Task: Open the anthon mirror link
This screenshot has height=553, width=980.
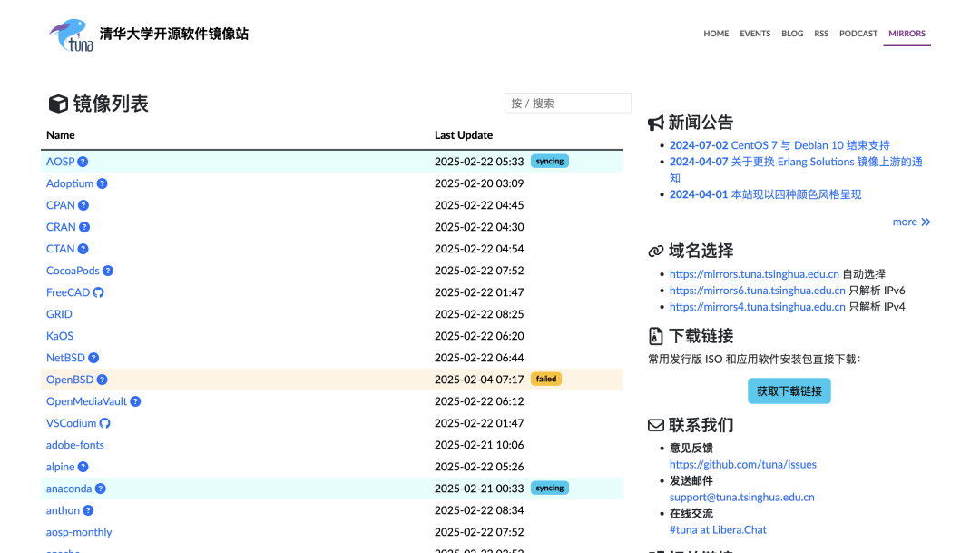Action: click(64, 510)
